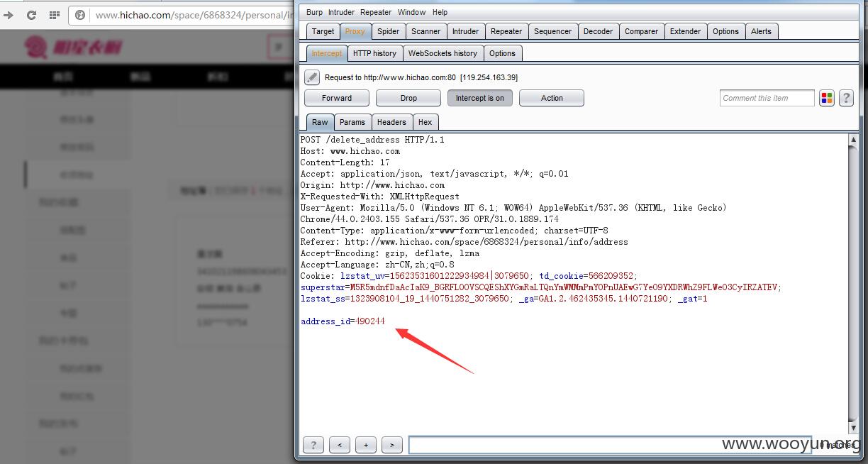This screenshot has height=464, width=868.
Task: Open the HTTP history sub-tab
Action: [374, 53]
